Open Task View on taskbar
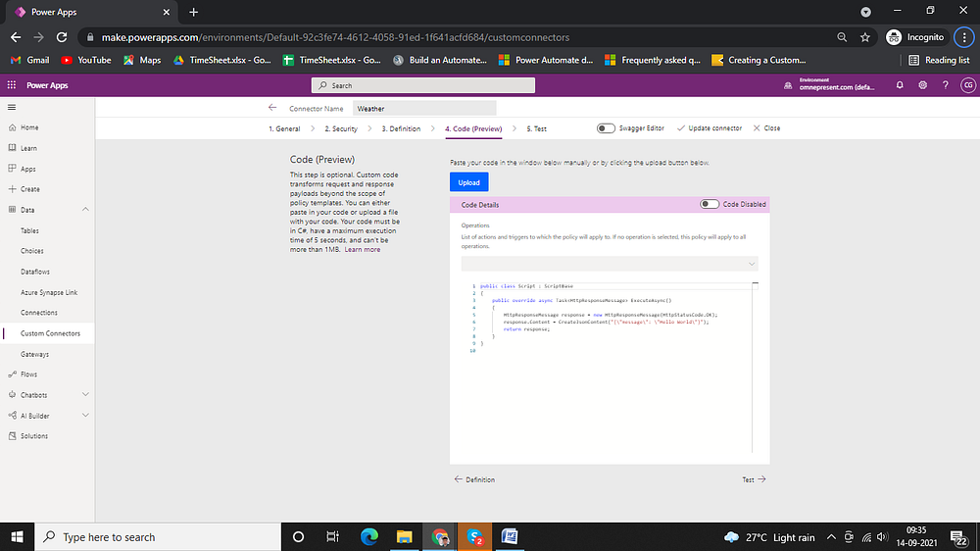 click(x=332, y=537)
